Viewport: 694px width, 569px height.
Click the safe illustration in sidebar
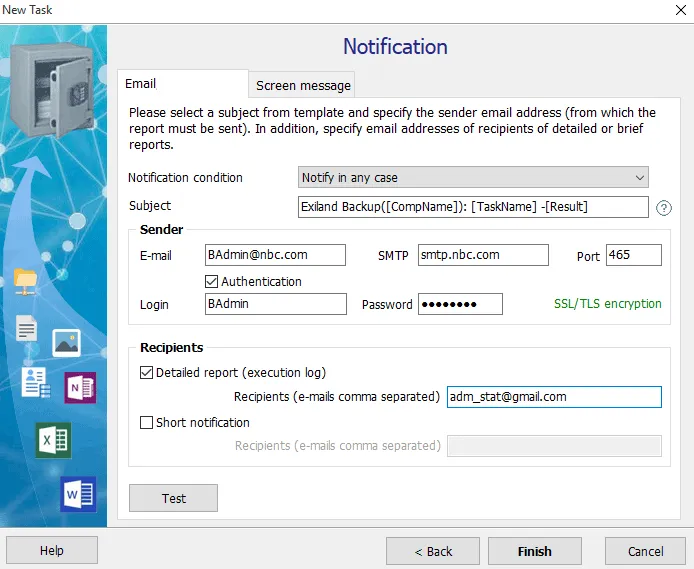(52, 91)
